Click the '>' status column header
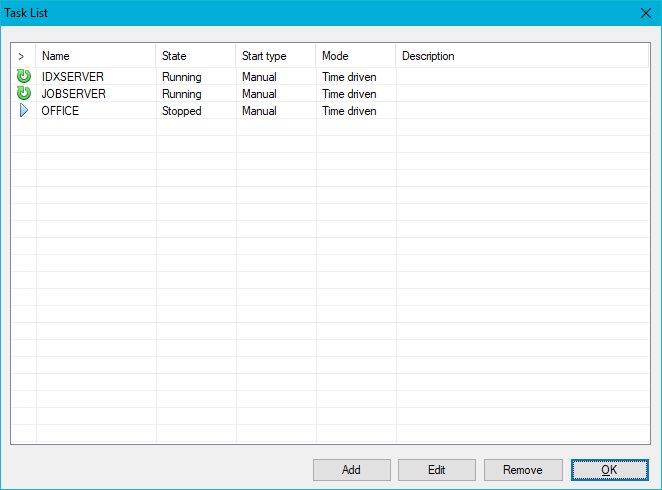The height and width of the screenshot is (490, 662). pyautogui.click(x=22, y=56)
